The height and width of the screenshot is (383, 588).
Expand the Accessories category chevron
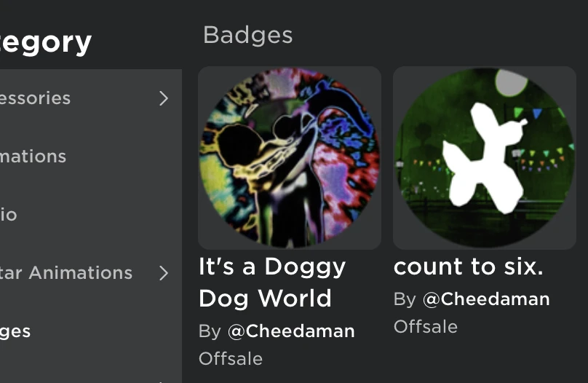tap(164, 98)
